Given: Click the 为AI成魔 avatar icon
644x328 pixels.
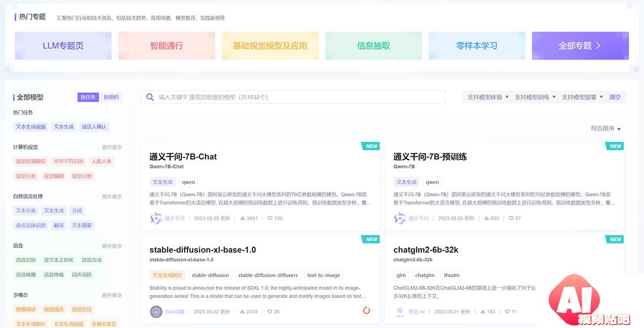Looking at the screenshot, I should tap(156, 311).
